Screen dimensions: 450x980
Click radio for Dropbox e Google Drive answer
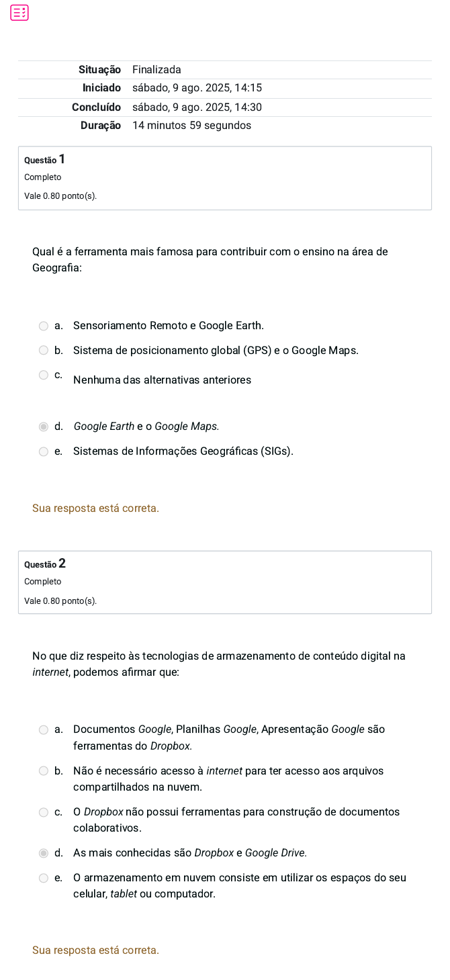pyautogui.click(x=44, y=854)
